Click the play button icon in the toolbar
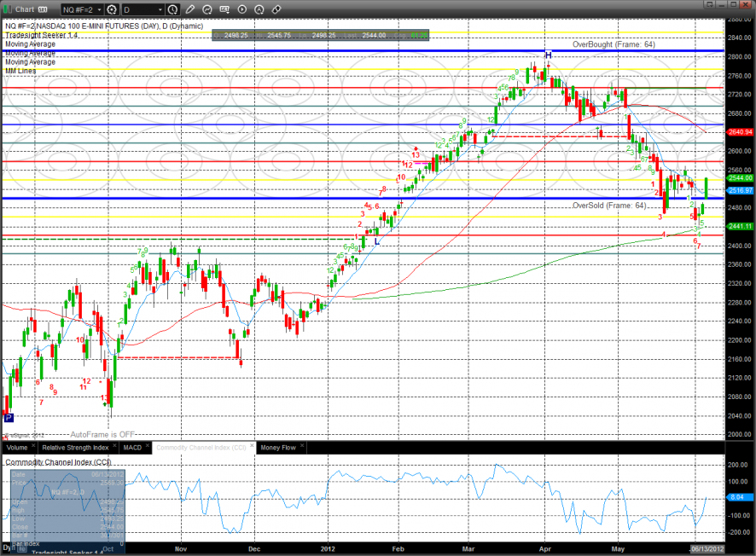 point(242,10)
